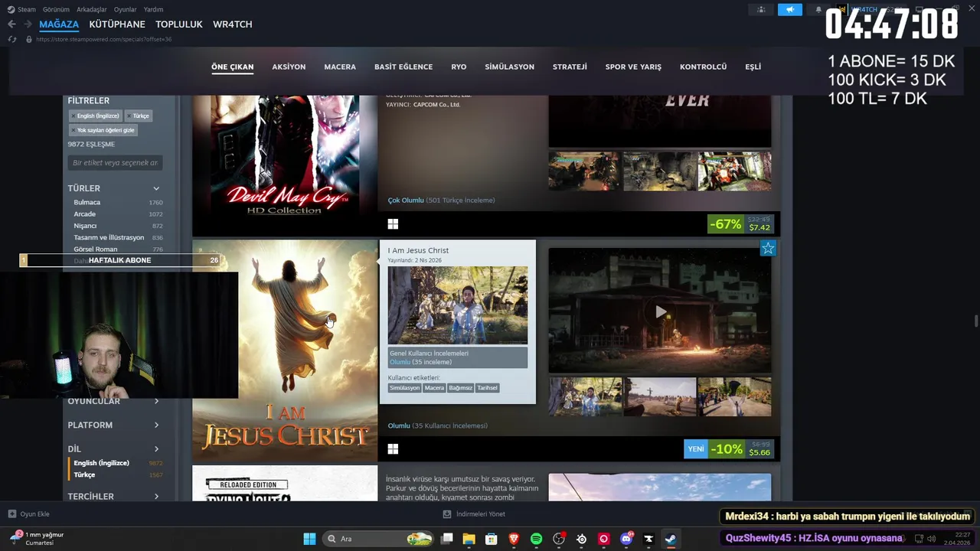Switch to the Kütüphane tab
Image resolution: width=980 pixels, height=551 pixels.
click(117, 24)
